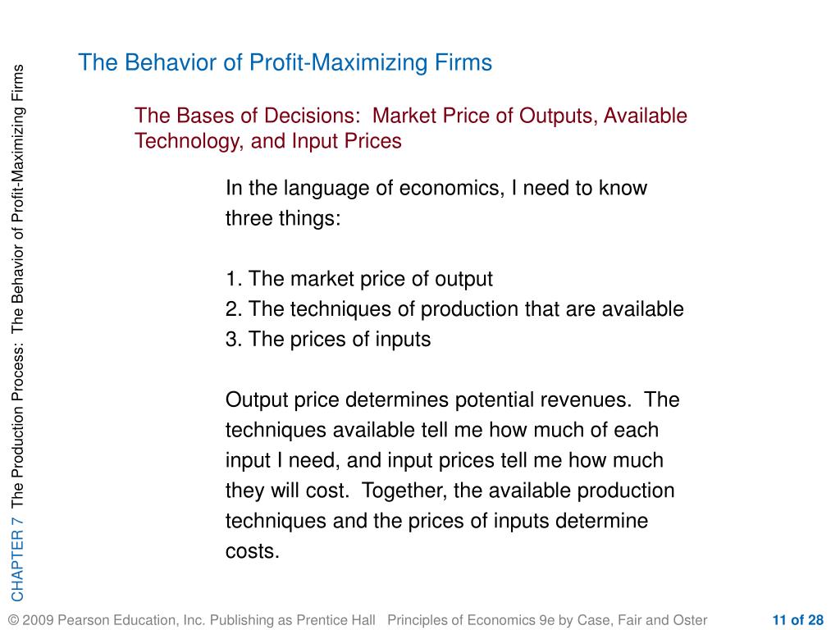The height and width of the screenshot is (630, 840).
Task: Click the line Technology, and Input Prices
Action: coord(268,141)
